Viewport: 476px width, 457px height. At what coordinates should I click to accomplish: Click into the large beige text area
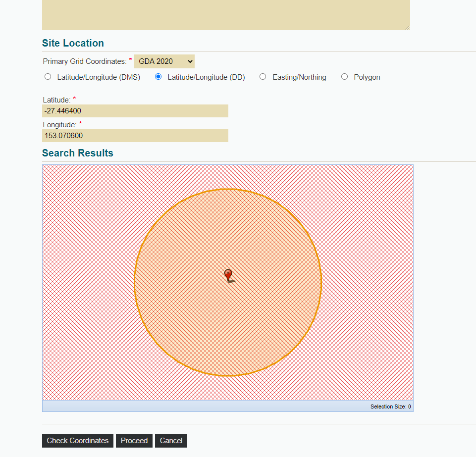pos(226,15)
